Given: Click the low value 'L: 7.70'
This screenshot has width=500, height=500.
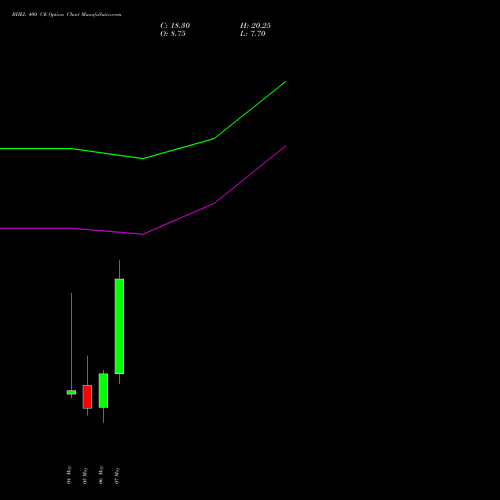Looking at the screenshot, I should tap(253, 34).
